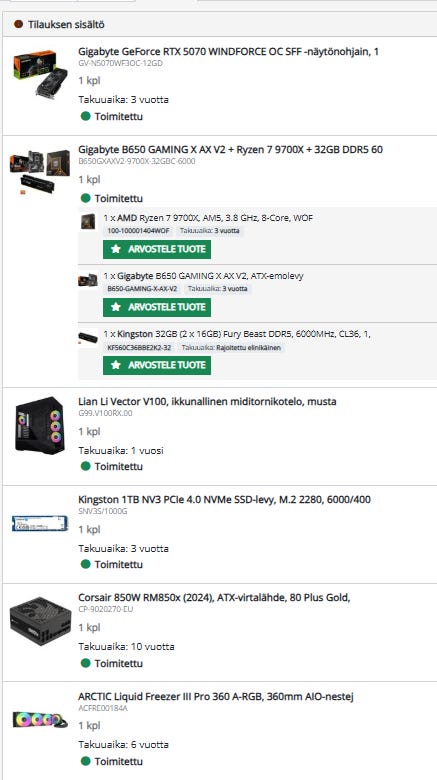The width and height of the screenshot is (437, 780).
Task: Rate the AMD Ryzen 7 9700X product
Action: tap(157, 249)
